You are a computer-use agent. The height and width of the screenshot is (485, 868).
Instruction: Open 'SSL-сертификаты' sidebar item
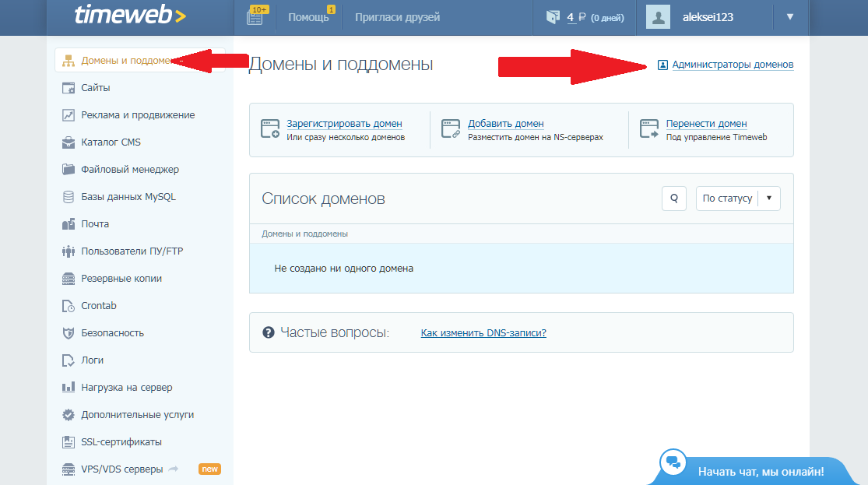(121, 442)
